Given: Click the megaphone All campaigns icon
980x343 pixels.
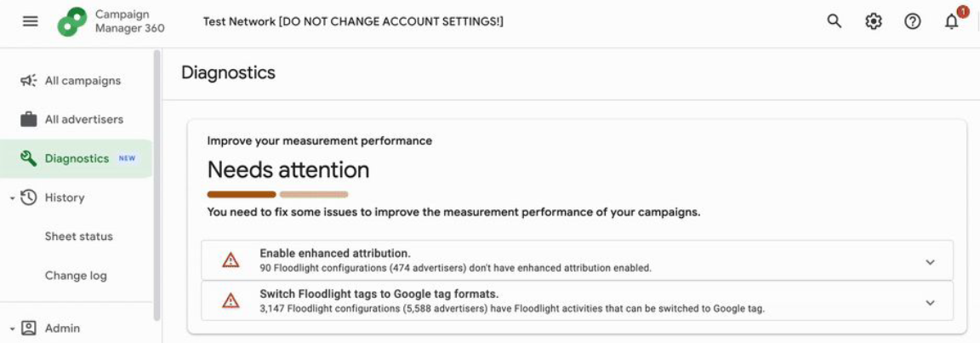Looking at the screenshot, I should pyautogui.click(x=29, y=81).
